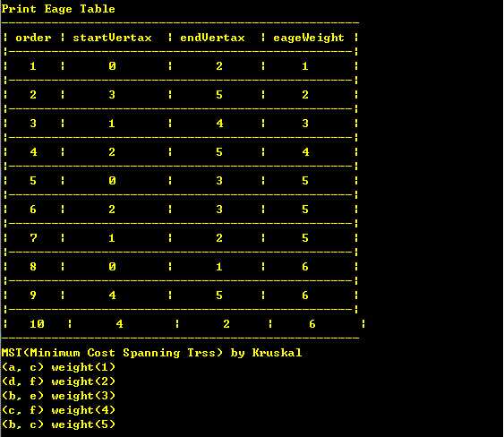Pick startVertax value 4 in order row 9

tap(112, 296)
